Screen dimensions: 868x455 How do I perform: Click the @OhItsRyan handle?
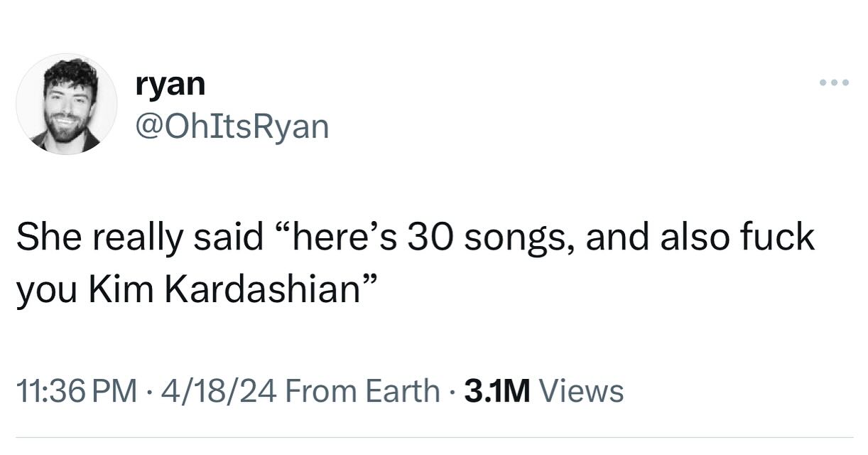click(232, 127)
